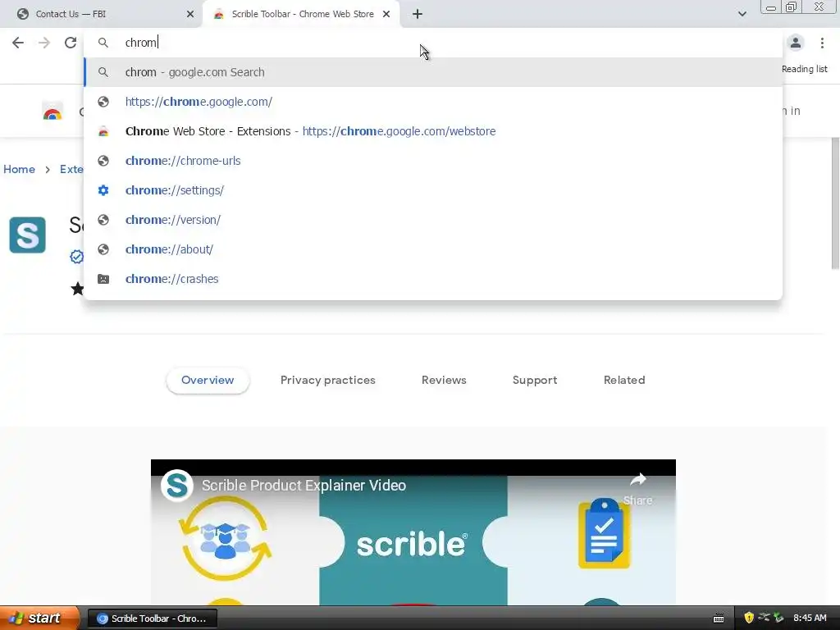Screen dimensions: 840x630
Task: Open the Windows start menu
Action: point(39,619)
